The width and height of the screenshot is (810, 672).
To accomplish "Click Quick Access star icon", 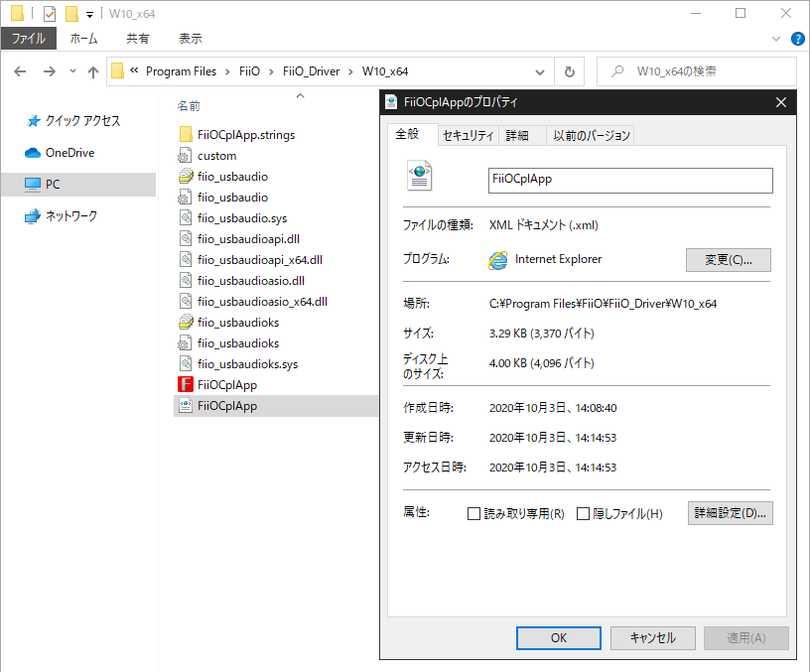I will (33, 121).
